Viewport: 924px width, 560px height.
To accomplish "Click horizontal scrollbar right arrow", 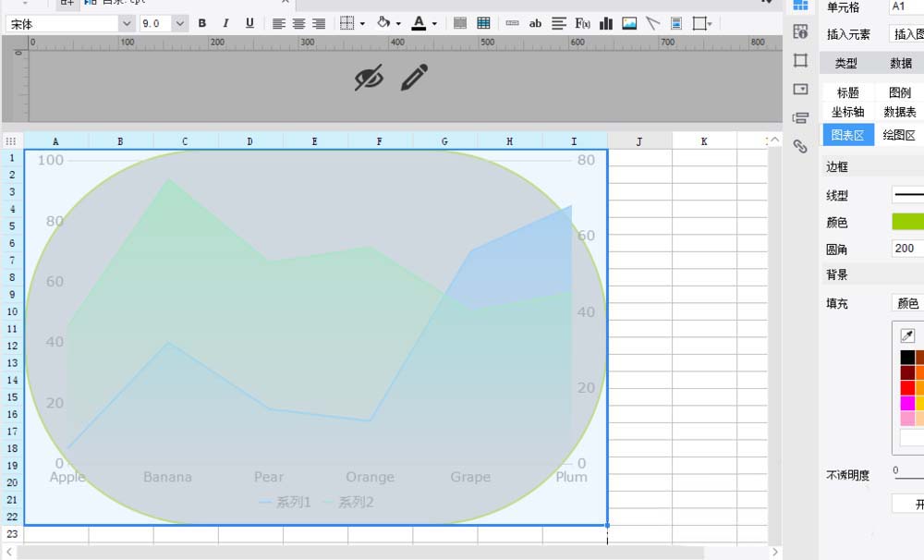I will coord(775,553).
